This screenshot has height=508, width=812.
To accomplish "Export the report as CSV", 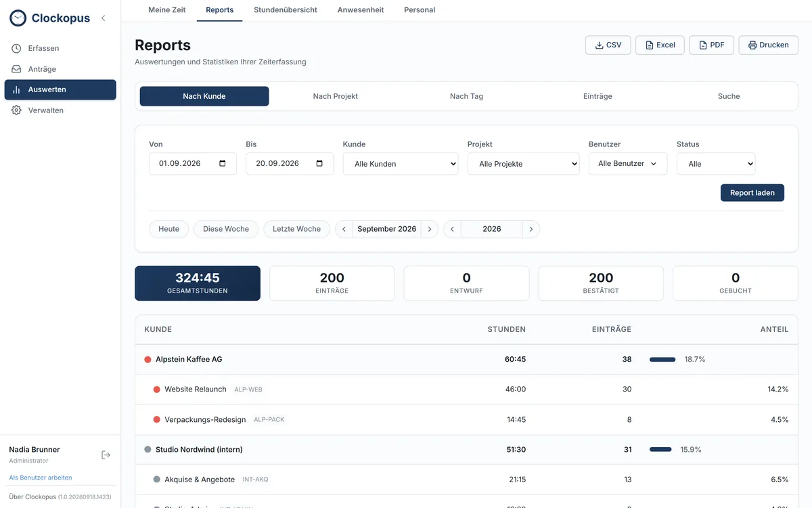I will point(608,45).
